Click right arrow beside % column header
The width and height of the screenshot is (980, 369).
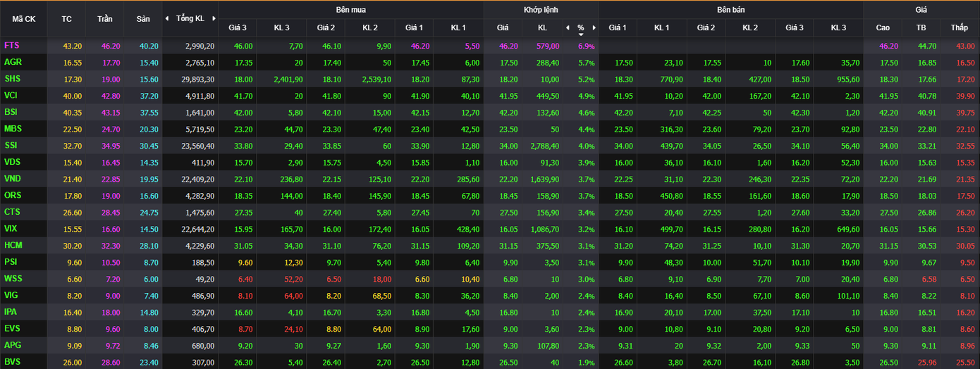coord(594,27)
